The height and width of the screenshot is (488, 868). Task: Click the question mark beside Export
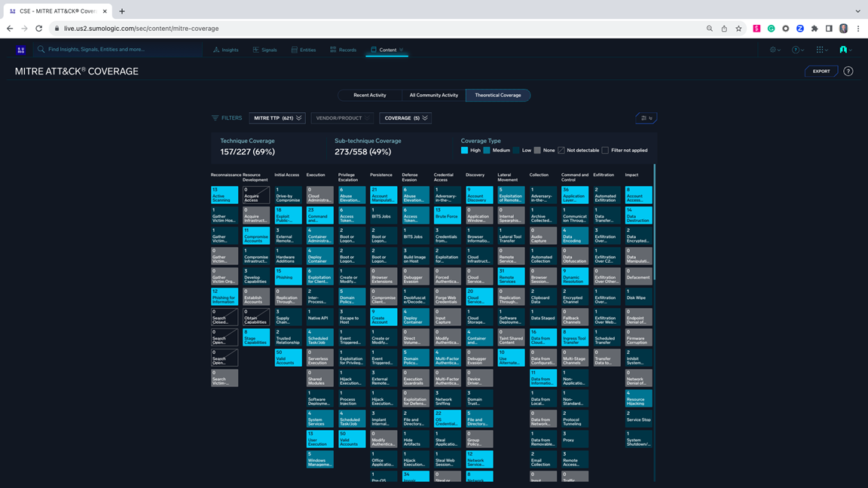click(x=848, y=72)
